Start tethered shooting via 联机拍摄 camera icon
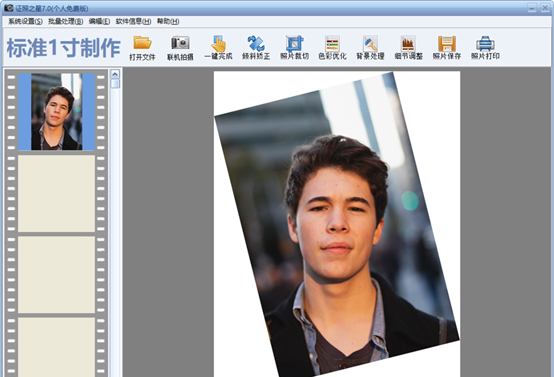Screen dimensions: 554x377 coord(180,48)
